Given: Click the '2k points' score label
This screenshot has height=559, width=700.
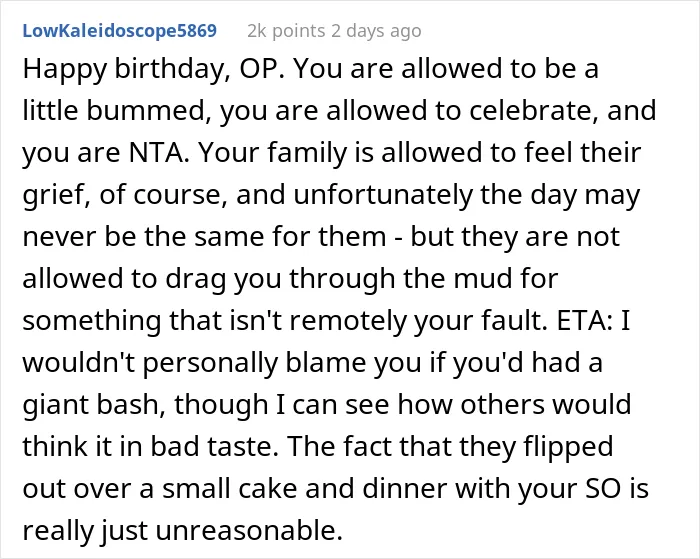Looking at the screenshot, I should 286,31.
